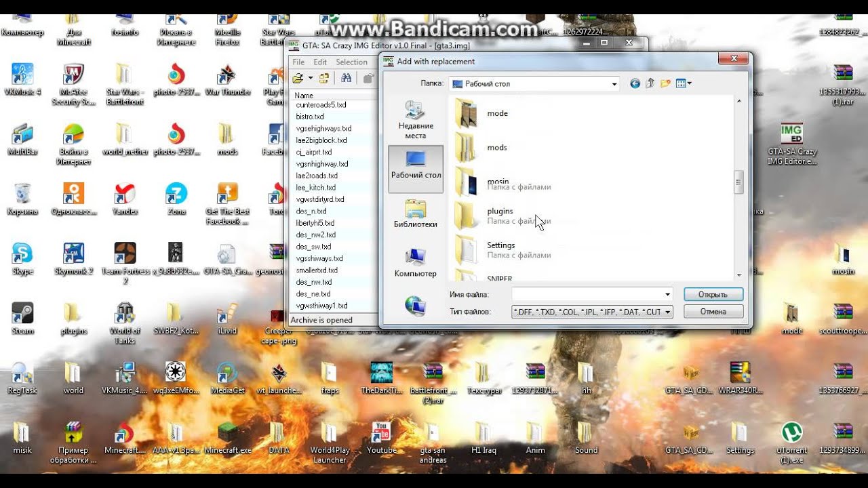The image size is (868, 488).
Task: Click the uTorrent (1).exe desktop icon
Action: 792,442
